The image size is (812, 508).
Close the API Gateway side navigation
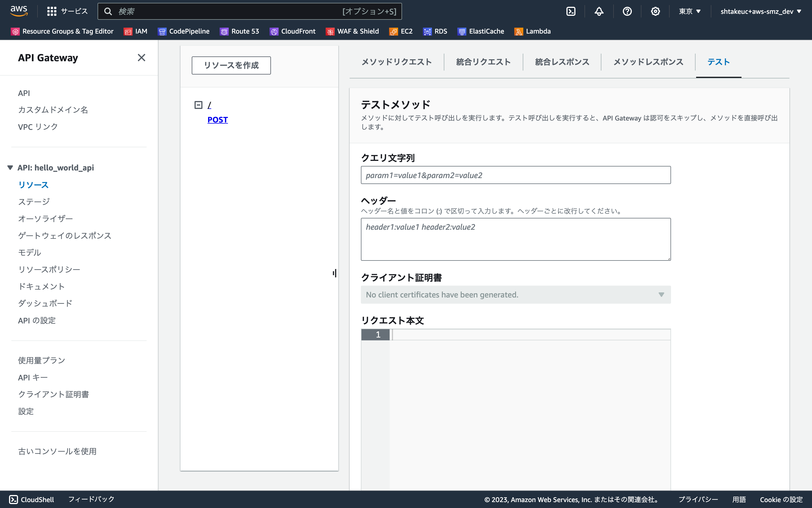[141, 58]
